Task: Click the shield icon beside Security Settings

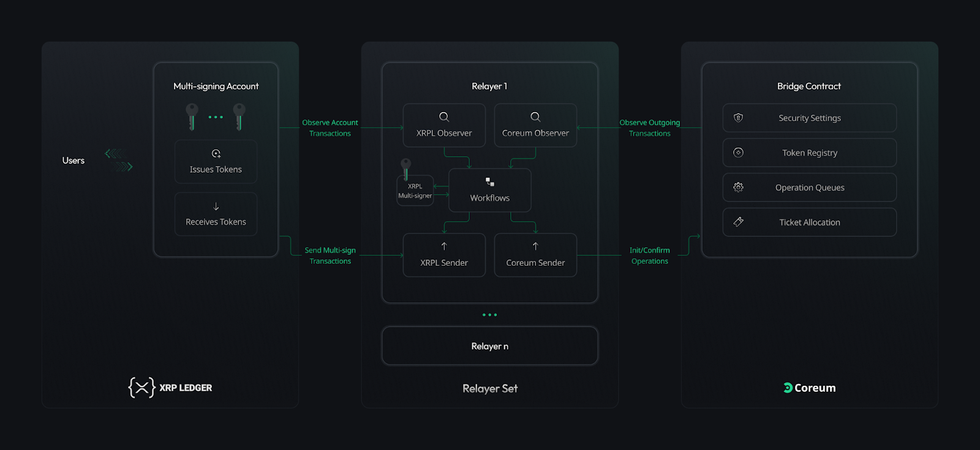Action: coord(739,118)
